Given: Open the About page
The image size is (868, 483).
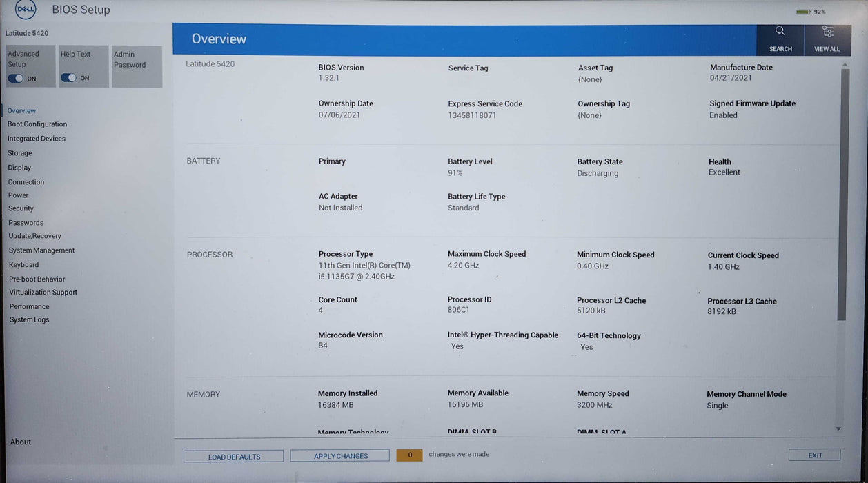Looking at the screenshot, I should pyautogui.click(x=20, y=442).
